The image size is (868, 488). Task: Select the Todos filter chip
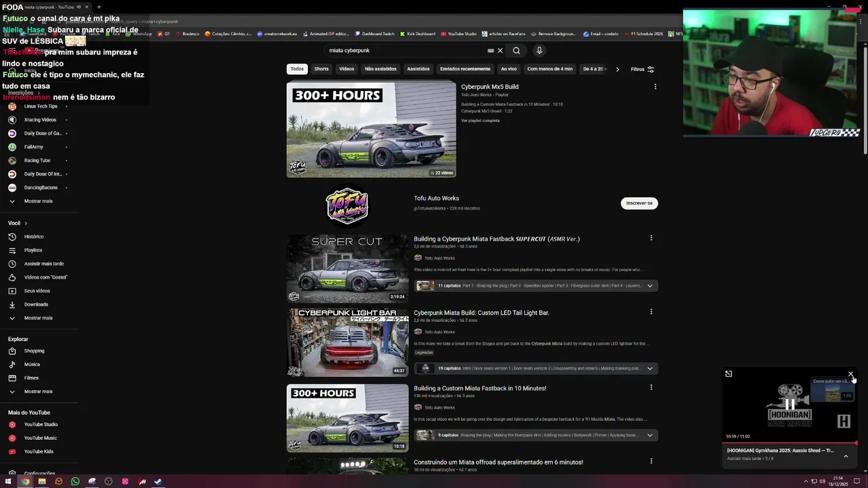[x=297, y=69]
